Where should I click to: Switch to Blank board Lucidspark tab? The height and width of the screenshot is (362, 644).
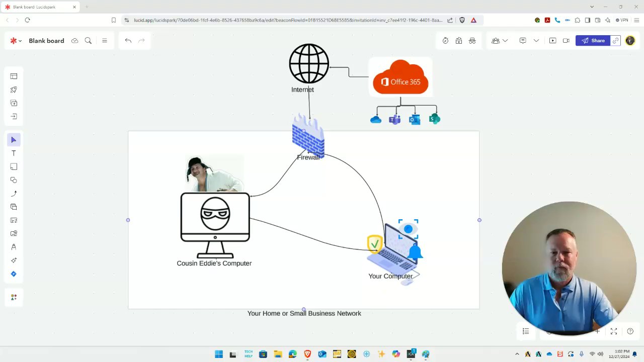40,7
